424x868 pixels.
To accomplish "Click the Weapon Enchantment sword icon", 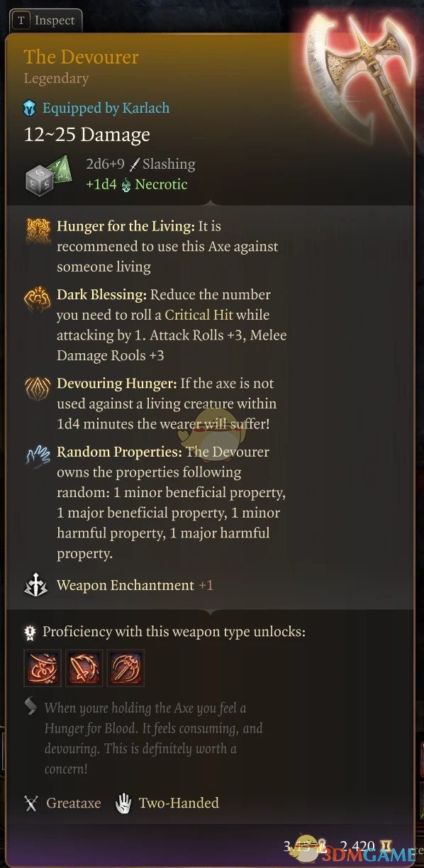I will [x=37, y=586].
